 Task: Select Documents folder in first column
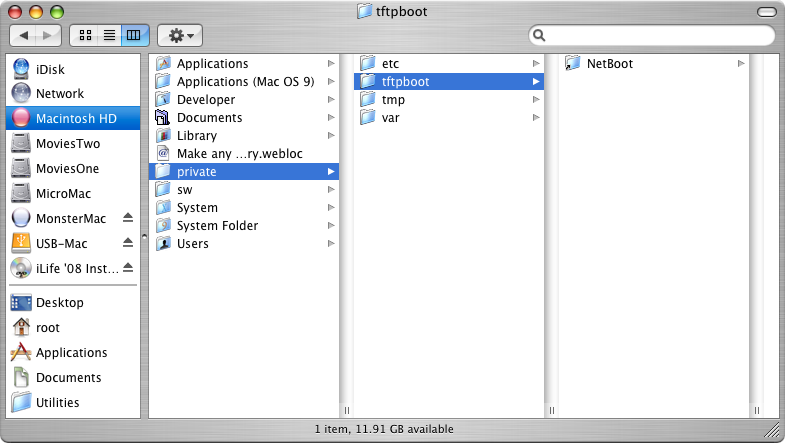244,118
